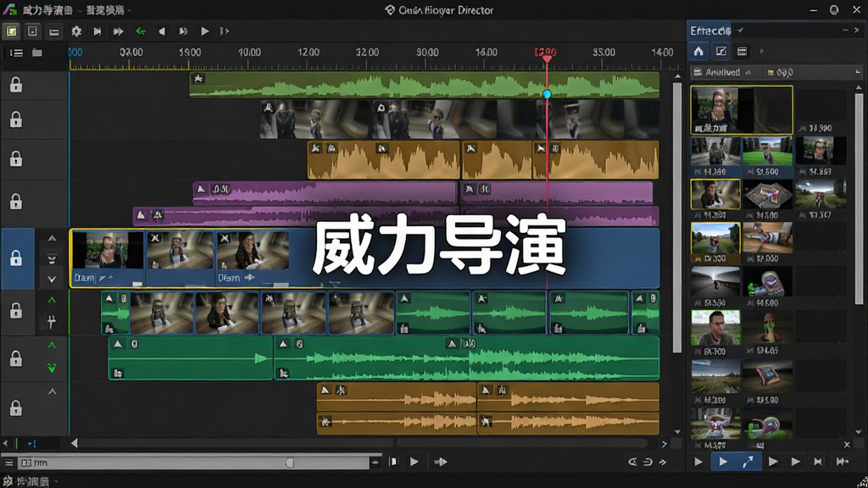Click the skip-to-end button in the preview controls
The image size is (868, 488).
tap(818, 462)
